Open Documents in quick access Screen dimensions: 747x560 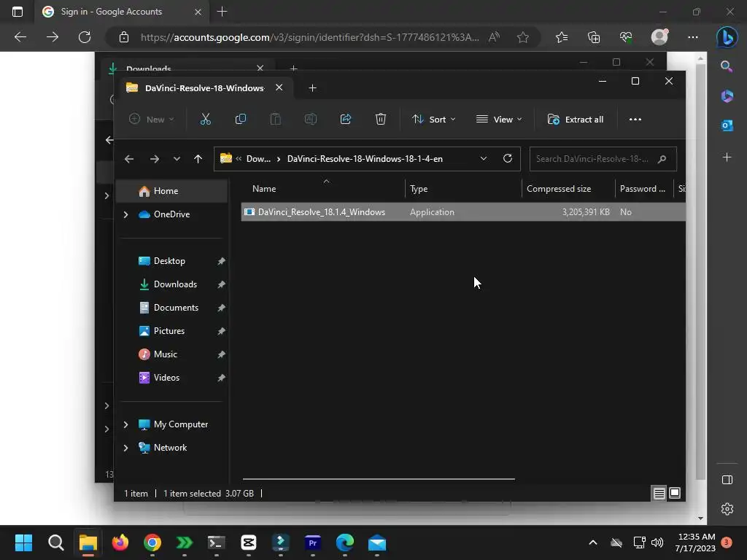176,308
